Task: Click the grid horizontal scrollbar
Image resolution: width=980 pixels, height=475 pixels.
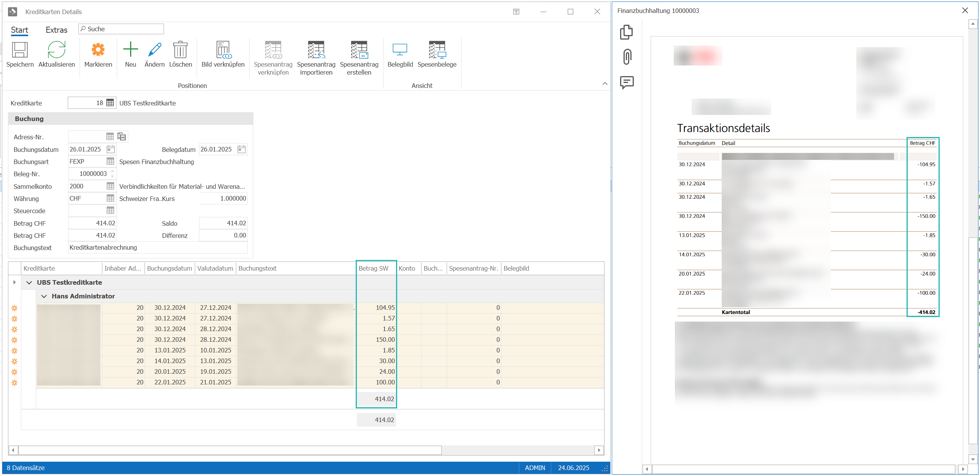Action: coord(230,450)
